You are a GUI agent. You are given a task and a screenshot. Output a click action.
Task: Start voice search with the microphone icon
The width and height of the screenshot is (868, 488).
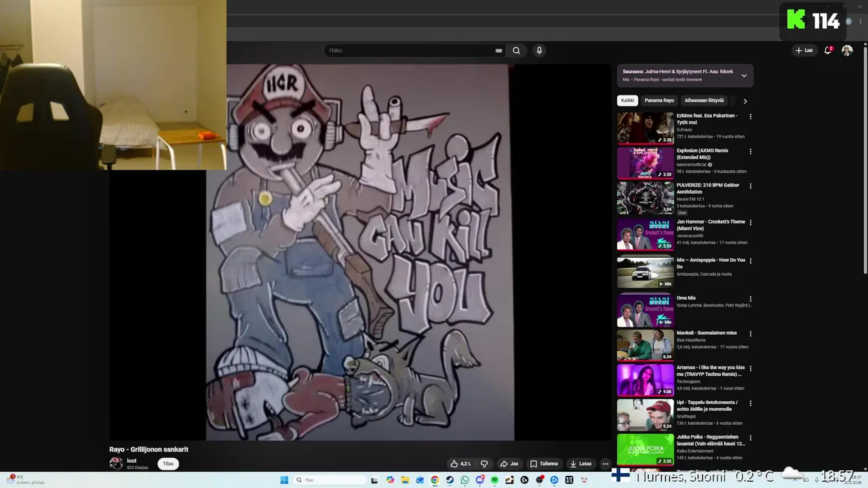click(x=539, y=50)
